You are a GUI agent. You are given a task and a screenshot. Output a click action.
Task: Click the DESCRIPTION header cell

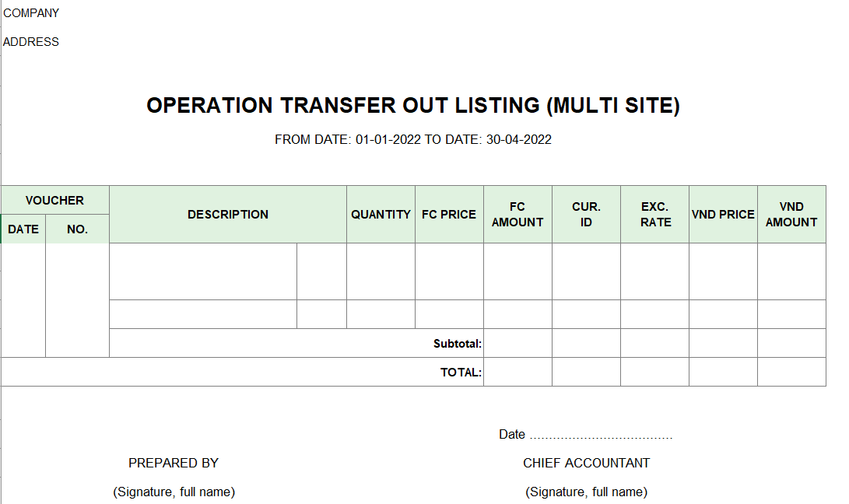pos(228,215)
